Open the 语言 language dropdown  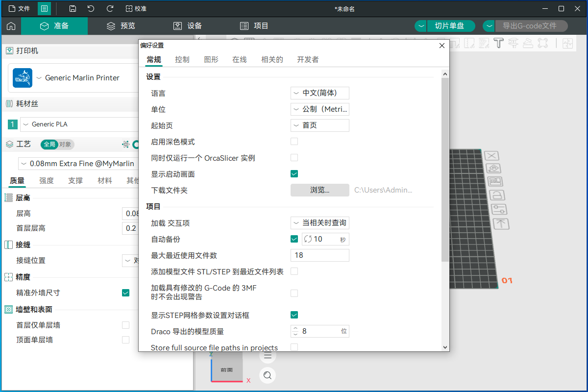(320, 93)
